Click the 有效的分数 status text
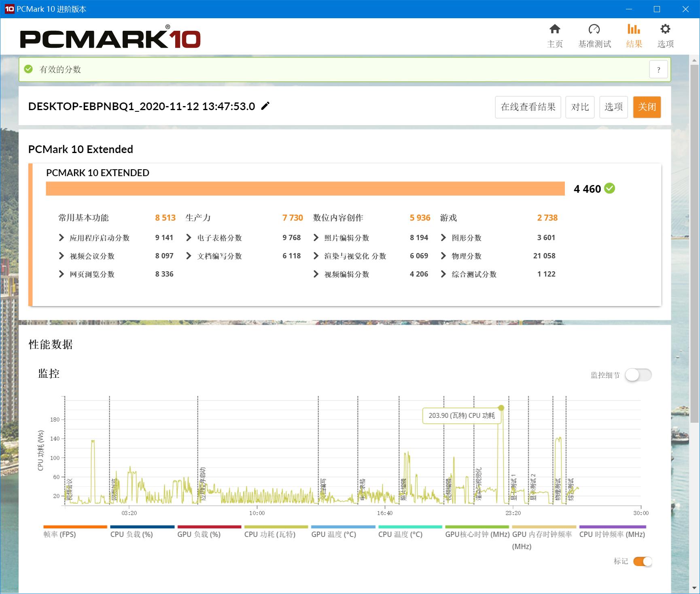Screen dimensions: 700x594 pos(60,70)
